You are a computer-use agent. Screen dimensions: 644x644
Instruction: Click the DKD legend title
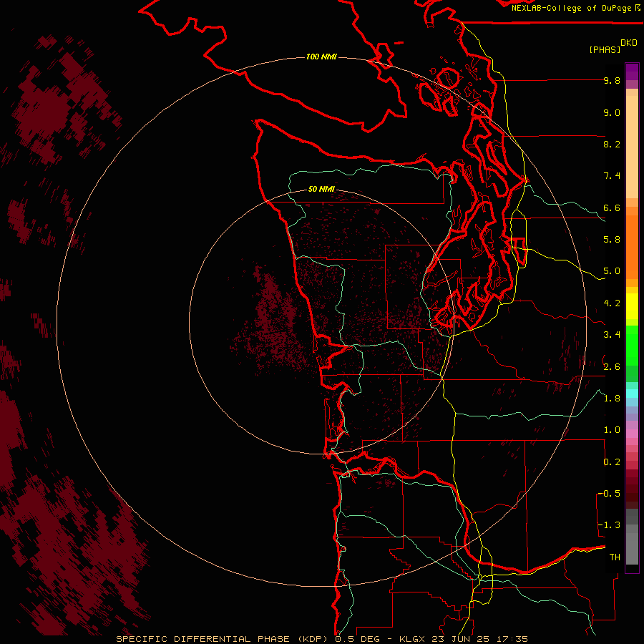pyautogui.click(x=629, y=43)
